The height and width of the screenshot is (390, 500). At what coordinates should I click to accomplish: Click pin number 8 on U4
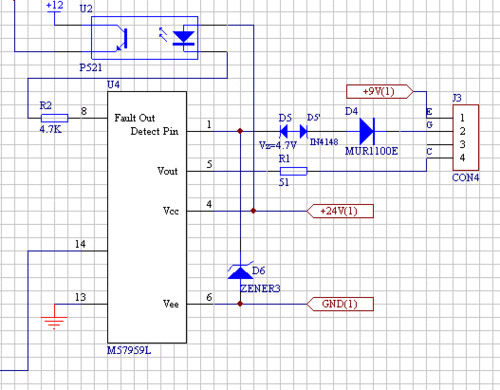[84, 111]
